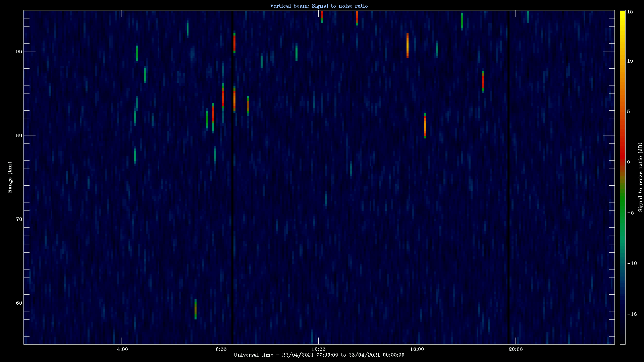The image size is (644, 362).
Task: Click the 16:00 time axis label
Action: [x=417, y=349]
